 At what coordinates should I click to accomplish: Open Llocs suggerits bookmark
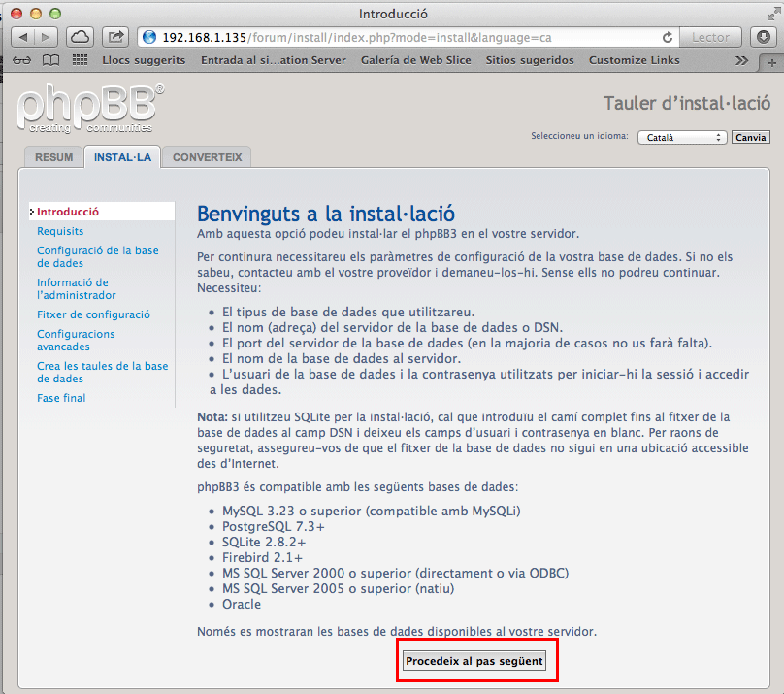tap(144, 60)
